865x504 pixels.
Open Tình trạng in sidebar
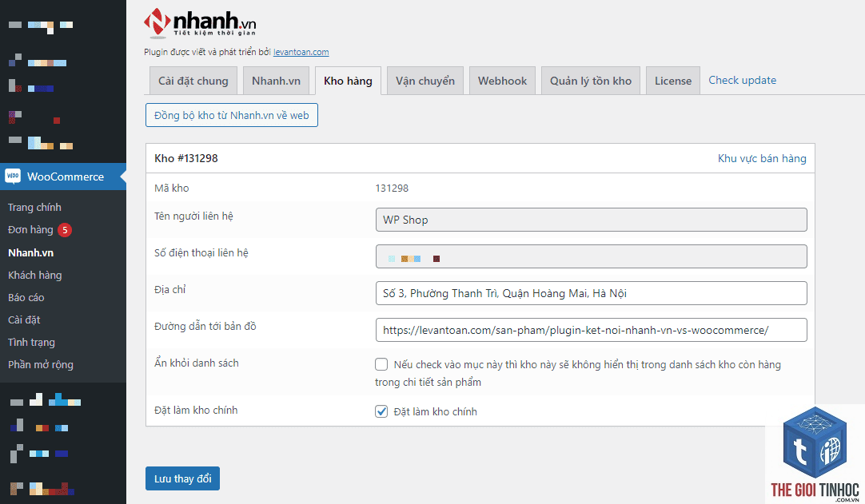[31, 343]
